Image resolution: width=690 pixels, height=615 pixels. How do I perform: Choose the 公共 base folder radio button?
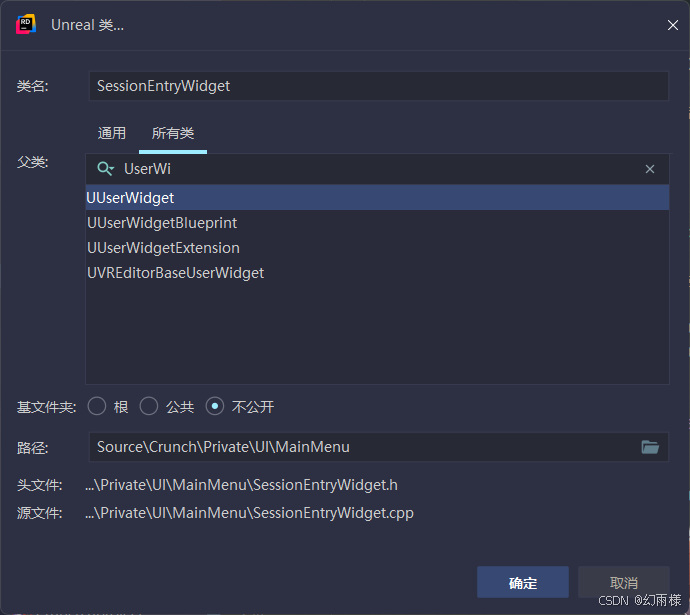(x=149, y=406)
